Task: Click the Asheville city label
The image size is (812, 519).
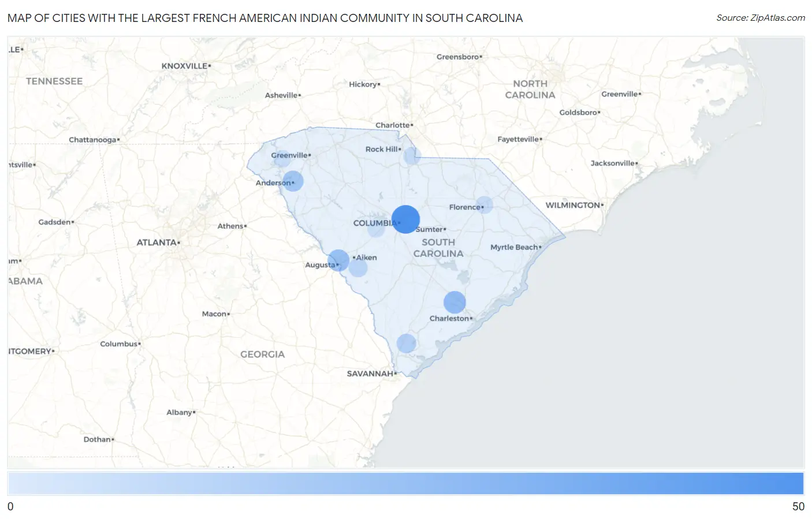Action: (x=281, y=95)
